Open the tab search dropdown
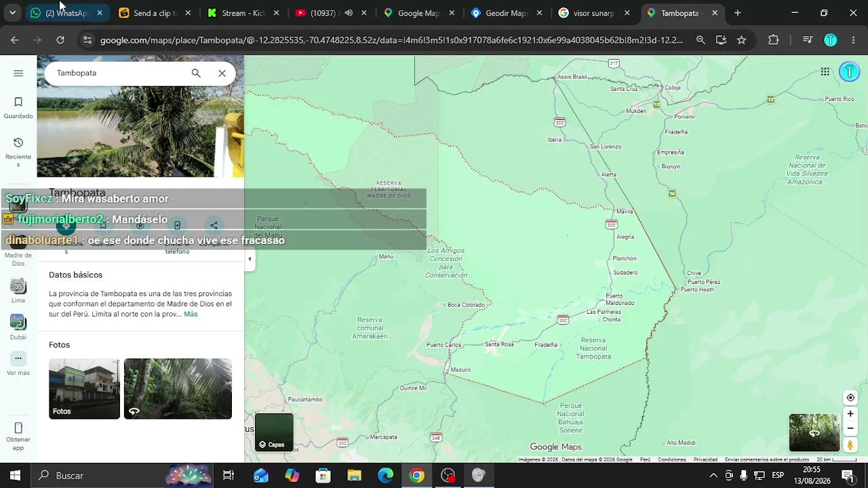 12,13
